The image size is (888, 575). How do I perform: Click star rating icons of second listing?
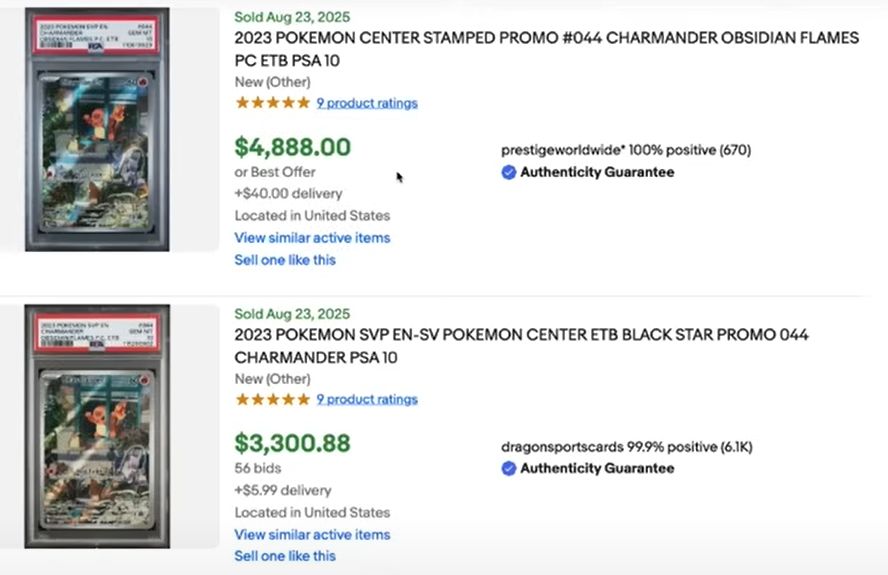(272, 399)
